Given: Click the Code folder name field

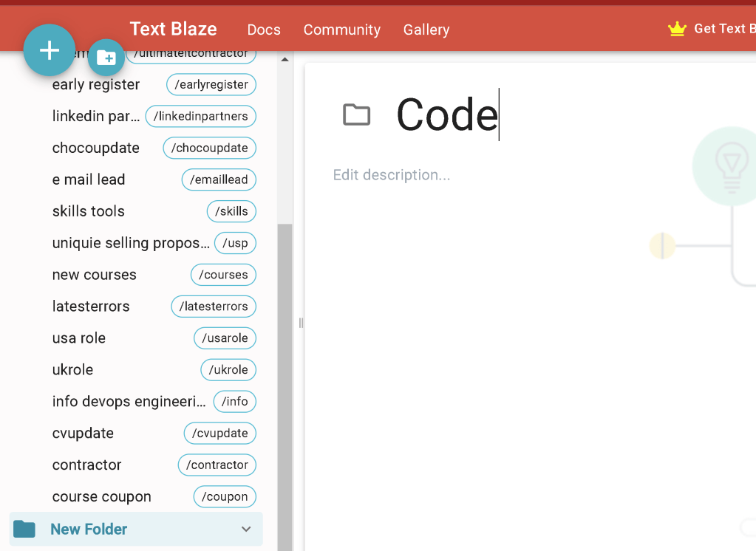Looking at the screenshot, I should point(447,114).
